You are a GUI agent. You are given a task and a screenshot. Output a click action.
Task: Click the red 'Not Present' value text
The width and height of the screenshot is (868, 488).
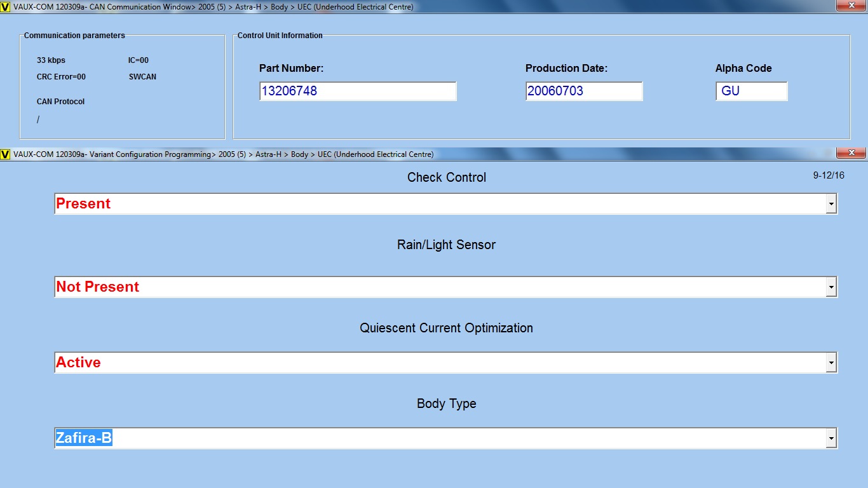tap(98, 287)
